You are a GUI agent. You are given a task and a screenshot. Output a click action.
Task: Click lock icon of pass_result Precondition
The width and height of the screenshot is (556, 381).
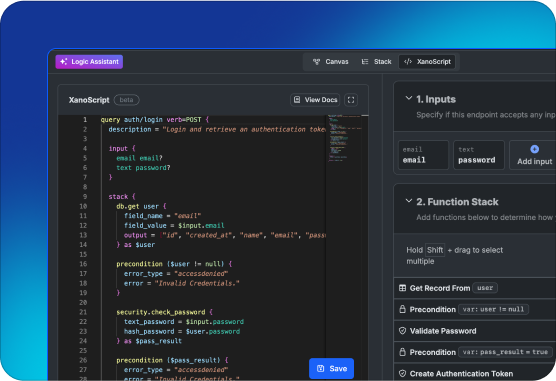(402, 352)
